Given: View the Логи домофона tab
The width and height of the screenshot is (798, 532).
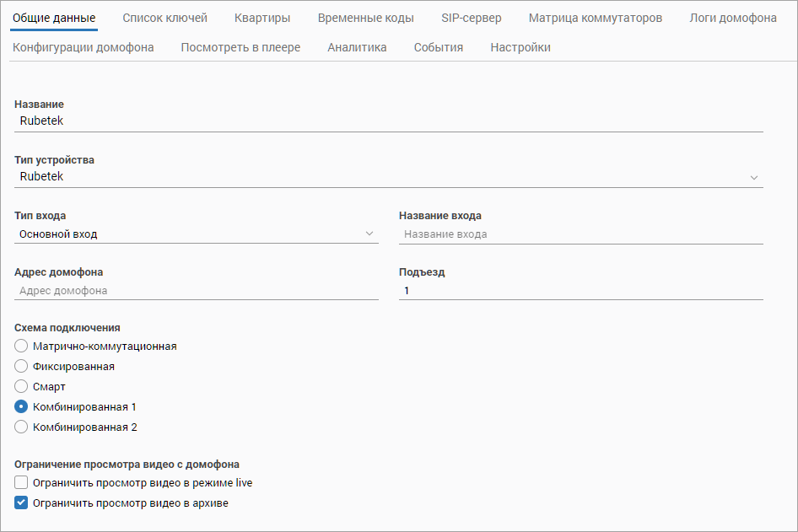Looking at the screenshot, I should 732,18.
